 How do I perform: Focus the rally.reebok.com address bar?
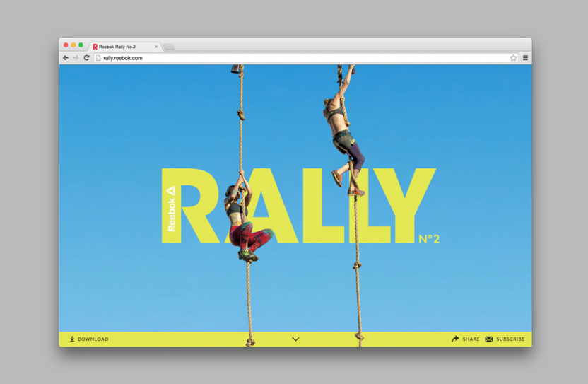tap(306, 58)
